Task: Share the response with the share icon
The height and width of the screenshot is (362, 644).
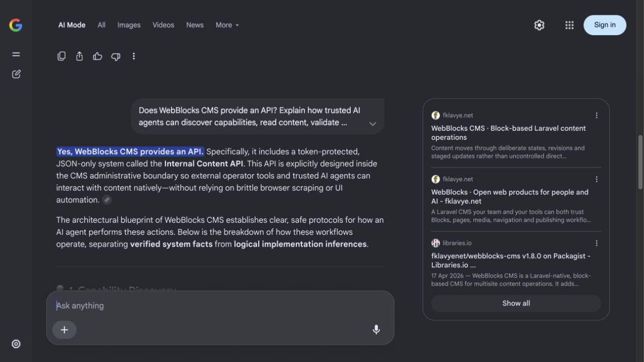Action: pyautogui.click(x=79, y=56)
